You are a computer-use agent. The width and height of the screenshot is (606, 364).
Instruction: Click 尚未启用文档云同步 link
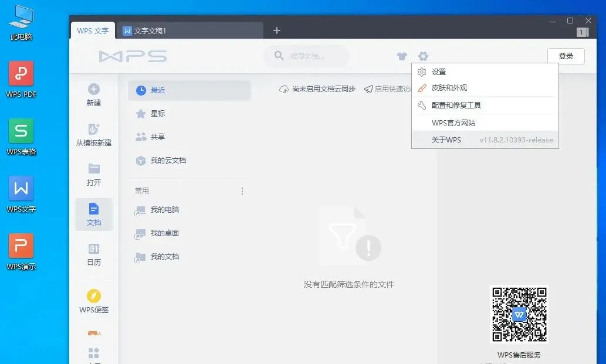[x=317, y=89]
